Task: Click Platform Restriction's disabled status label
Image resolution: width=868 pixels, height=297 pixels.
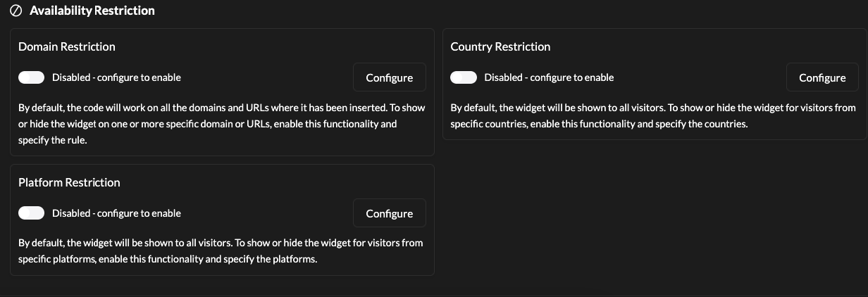Action: pos(116,213)
